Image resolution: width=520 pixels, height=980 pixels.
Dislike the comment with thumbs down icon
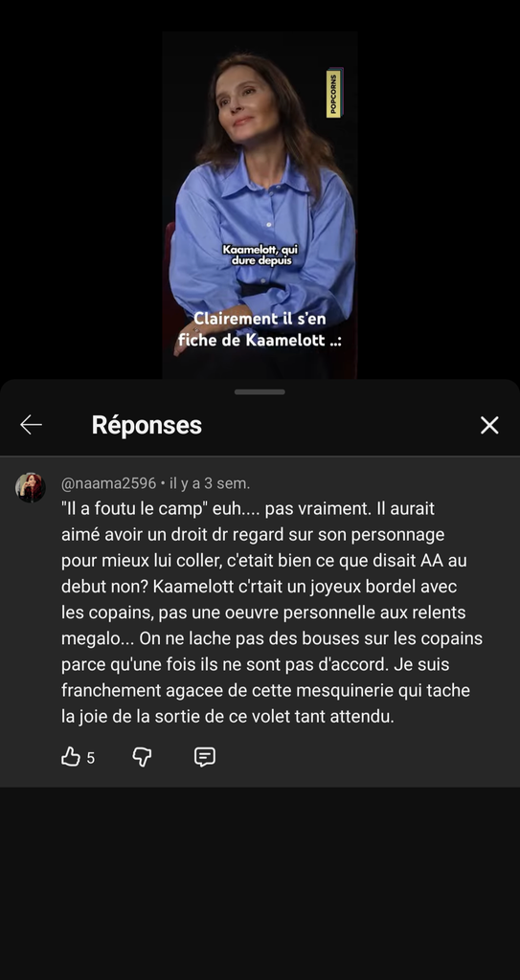pos(142,757)
